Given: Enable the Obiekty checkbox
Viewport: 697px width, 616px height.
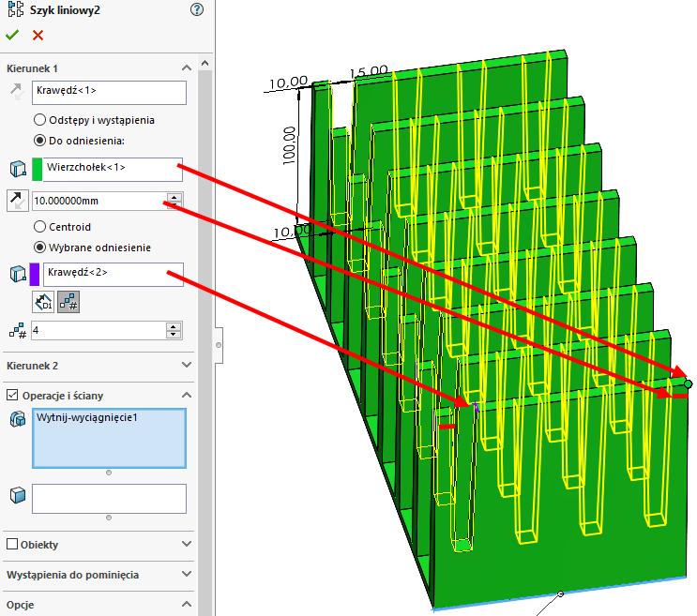Looking at the screenshot, I should click(12, 544).
